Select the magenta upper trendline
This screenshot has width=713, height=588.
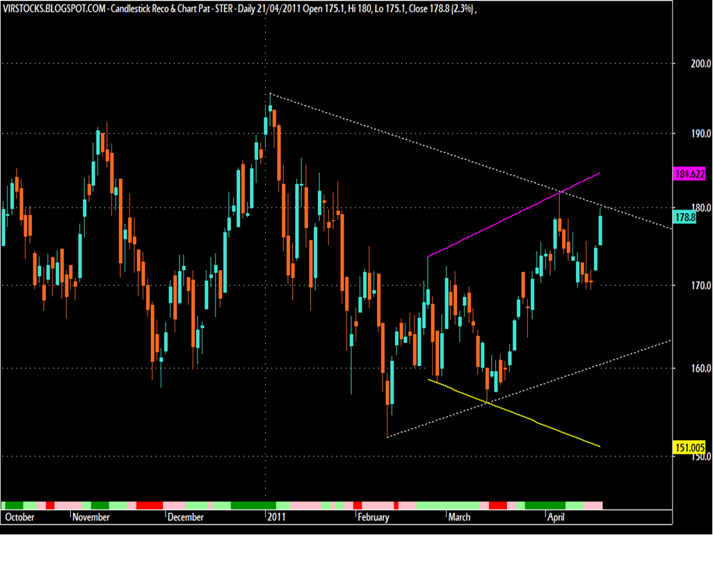[x=514, y=215]
